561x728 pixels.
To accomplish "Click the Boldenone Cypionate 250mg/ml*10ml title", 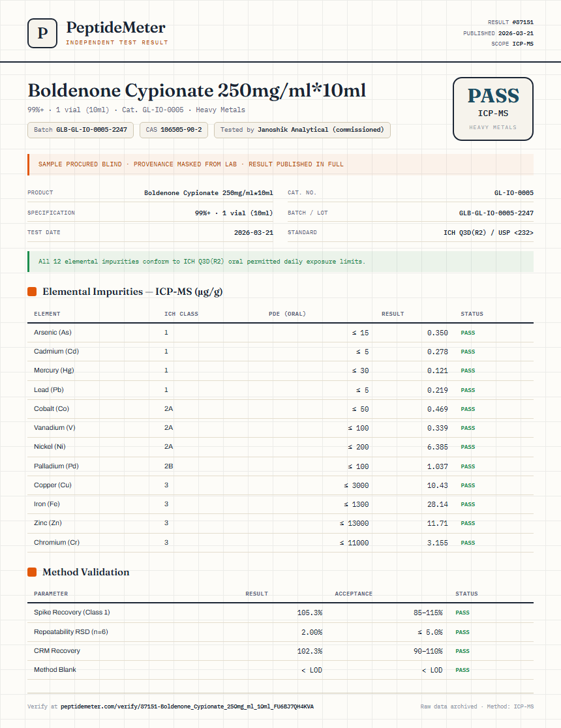I will tap(197, 90).
